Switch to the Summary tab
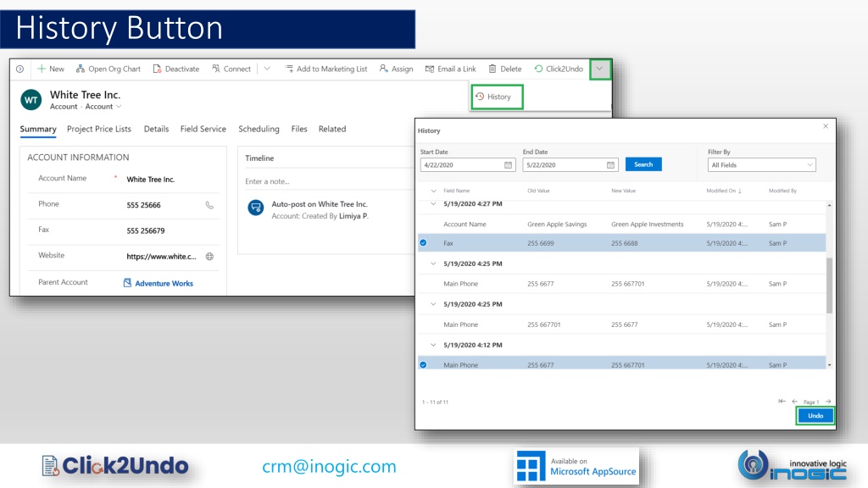 (x=38, y=129)
